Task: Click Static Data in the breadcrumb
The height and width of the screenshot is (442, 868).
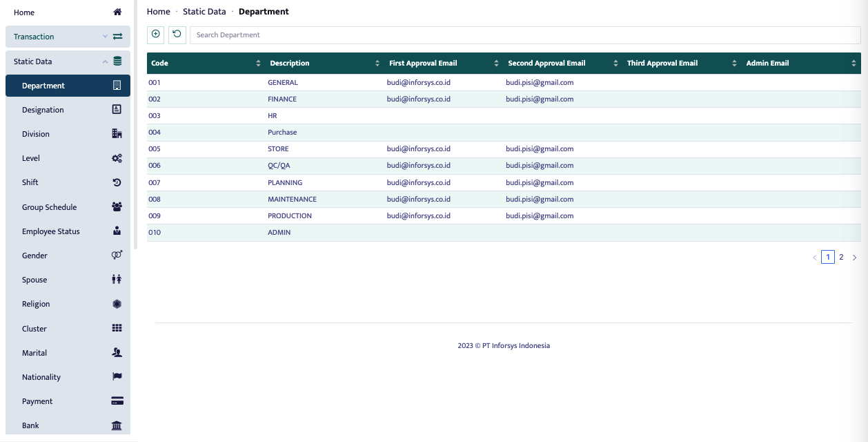Action: pyautogui.click(x=204, y=12)
